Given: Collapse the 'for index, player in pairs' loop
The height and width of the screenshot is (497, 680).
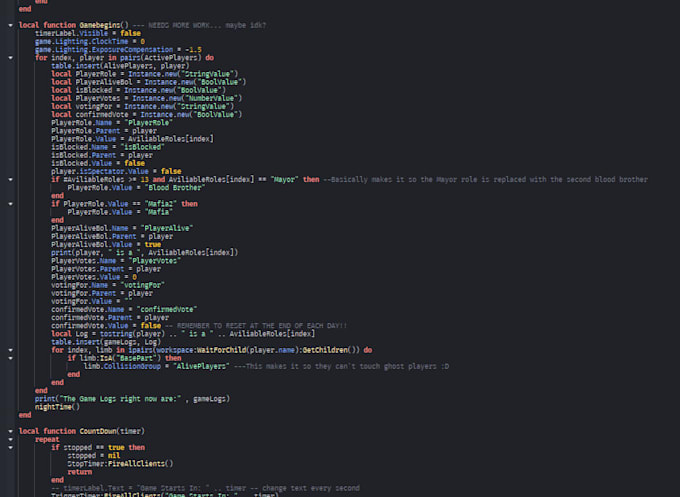Looking at the screenshot, I should (x=10, y=58).
